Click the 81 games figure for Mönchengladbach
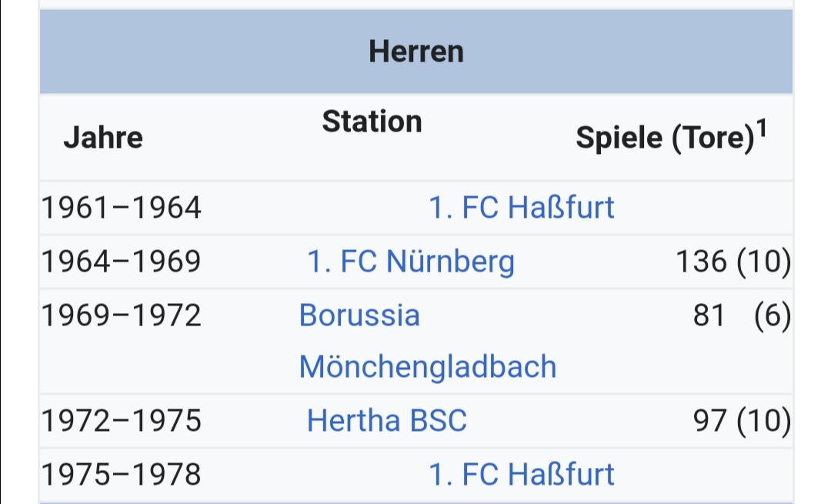Screen dimensions: 831x504 coord(709,315)
